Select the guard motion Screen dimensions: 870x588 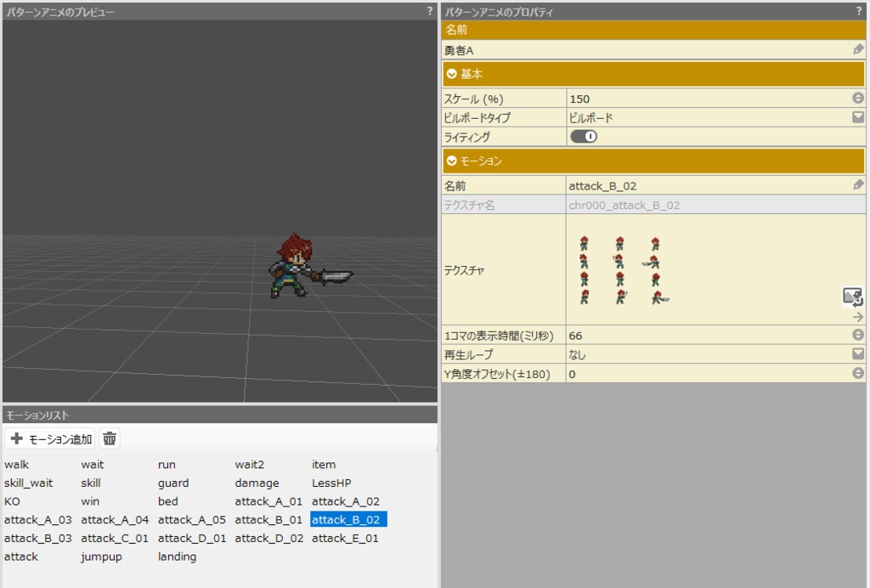coord(173,483)
